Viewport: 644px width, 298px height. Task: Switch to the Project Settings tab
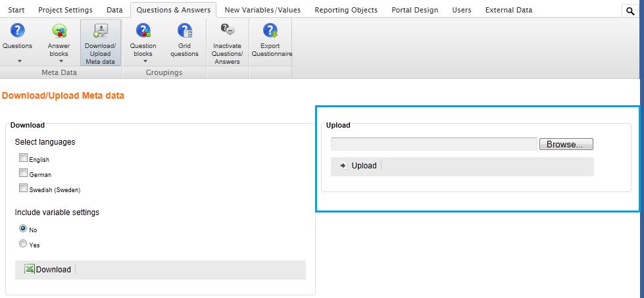[x=65, y=10]
